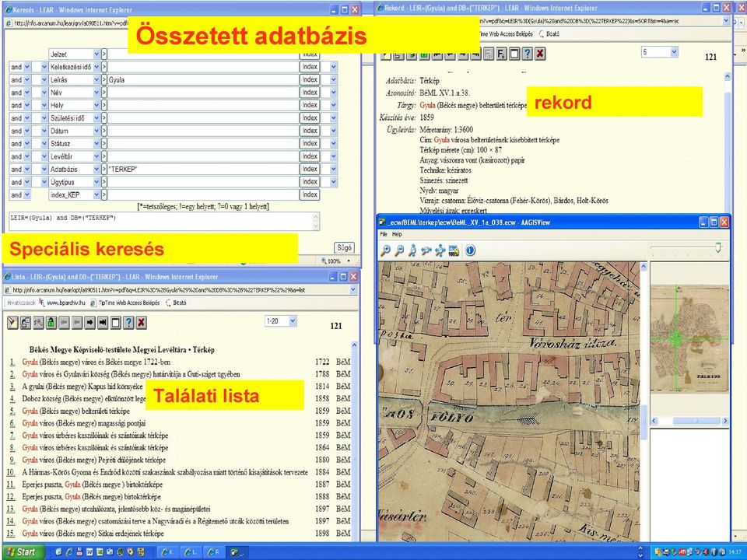Viewport: 747px width, 560px height.
Task: Click the Dátum search input field
Action: tap(202, 131)
